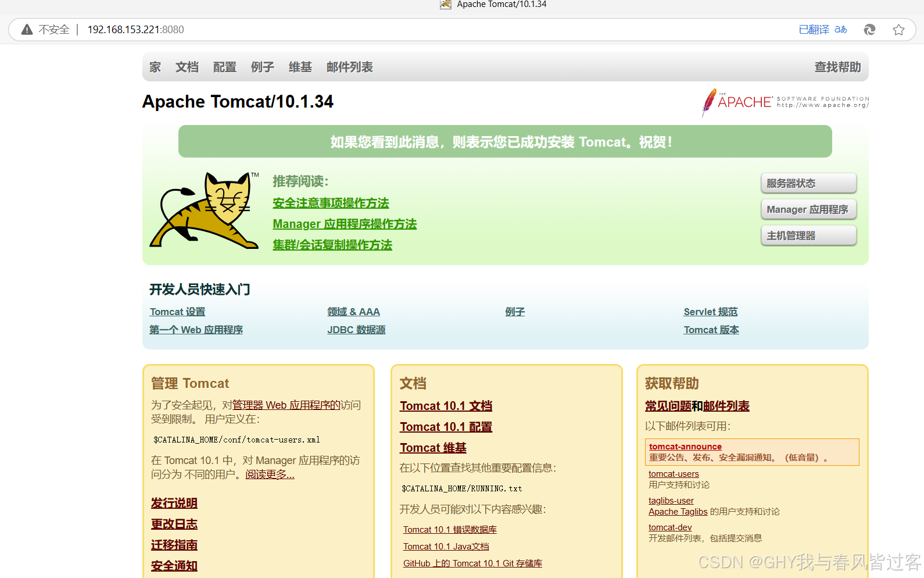Open the 更改日志 link
This screenshot has height=578, width=924.
point(174,524)
